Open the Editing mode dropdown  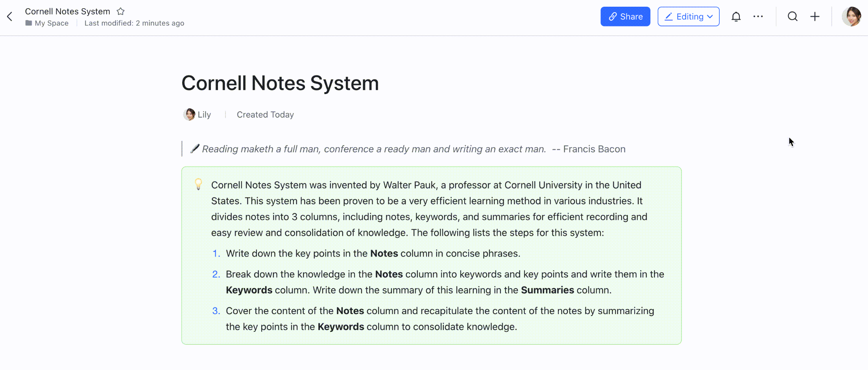689,17
